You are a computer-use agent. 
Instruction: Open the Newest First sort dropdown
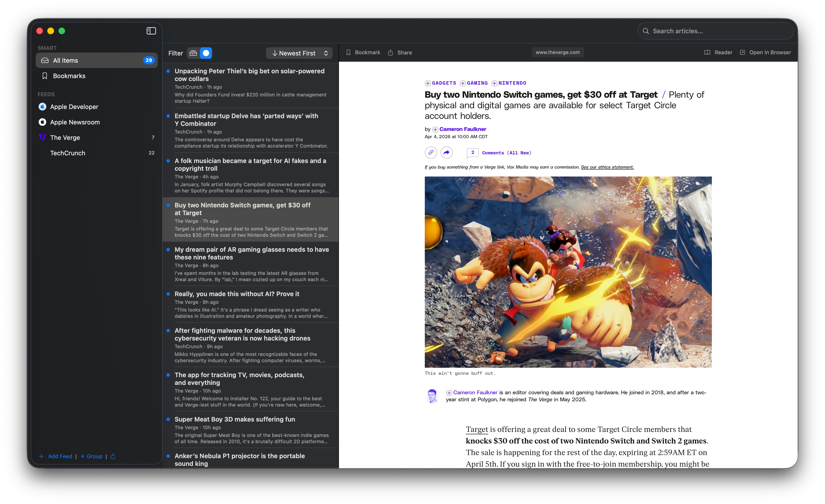pos(299,53)
